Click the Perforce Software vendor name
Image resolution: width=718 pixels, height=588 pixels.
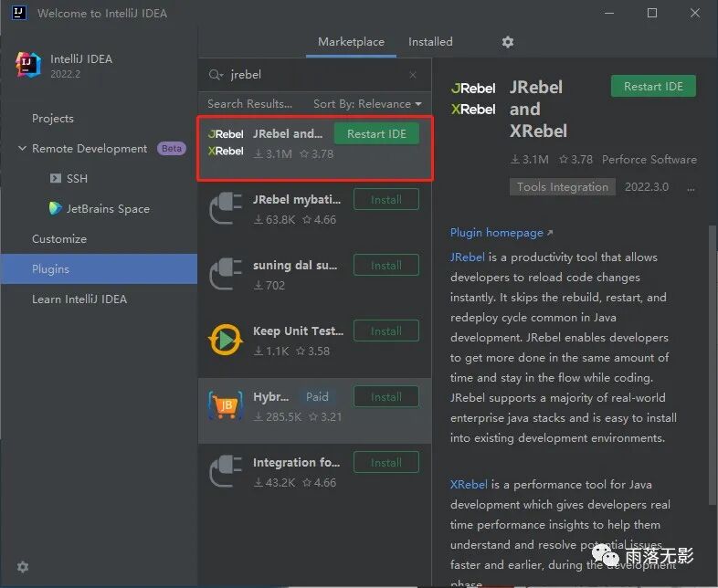tap(649, 159)
